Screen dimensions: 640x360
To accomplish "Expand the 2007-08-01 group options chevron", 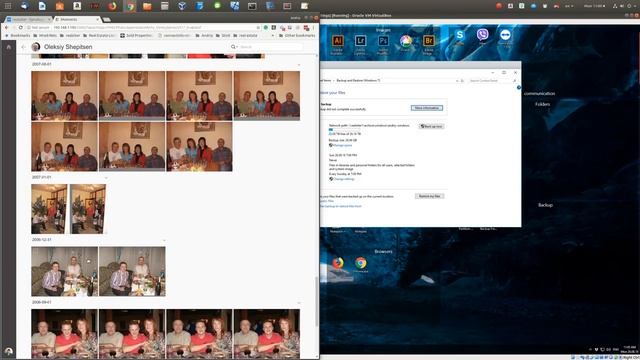I will (299, 64).
